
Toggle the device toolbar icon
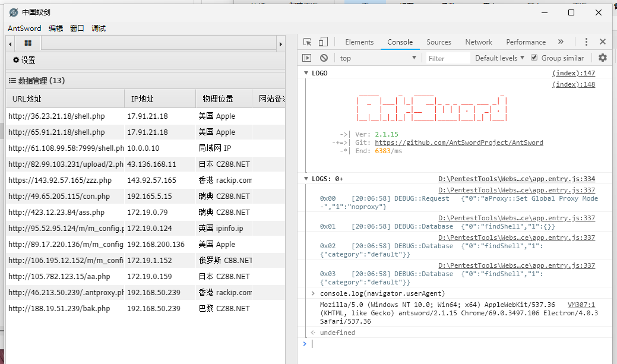(x=323, y=42)
